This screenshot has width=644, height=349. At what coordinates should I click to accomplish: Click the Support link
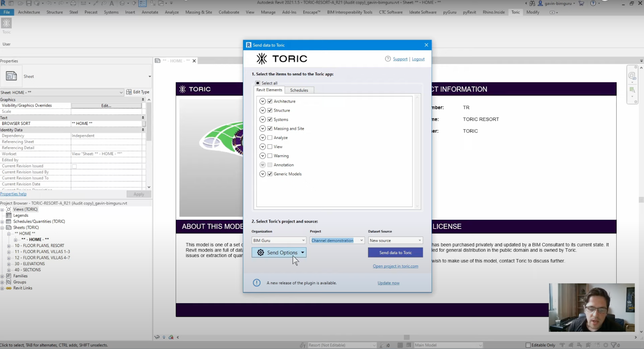[400, 59]
